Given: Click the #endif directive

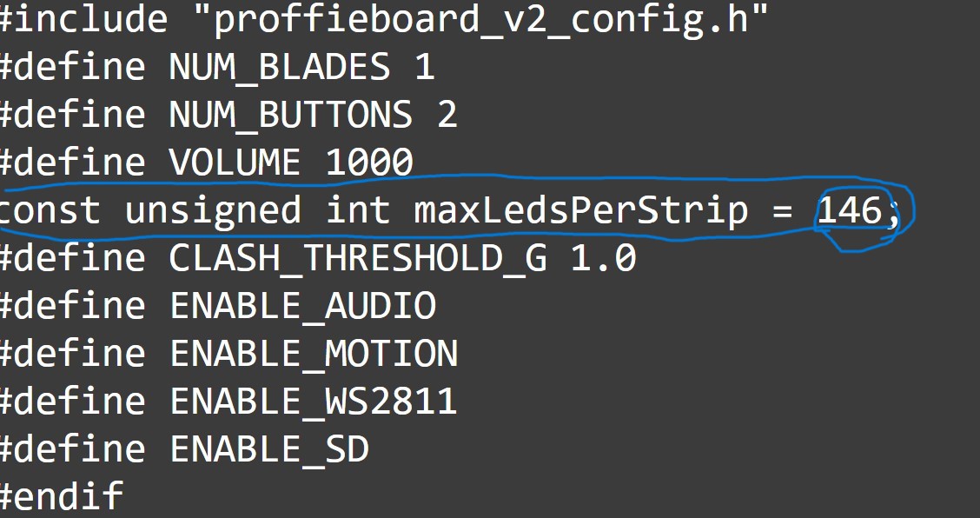Looking at the screenshot, I should point(61,497).
